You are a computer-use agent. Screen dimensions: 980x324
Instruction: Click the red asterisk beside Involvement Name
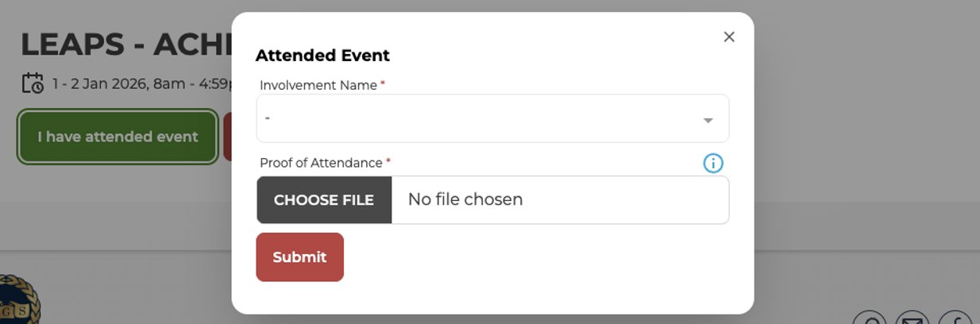point(383,83)
